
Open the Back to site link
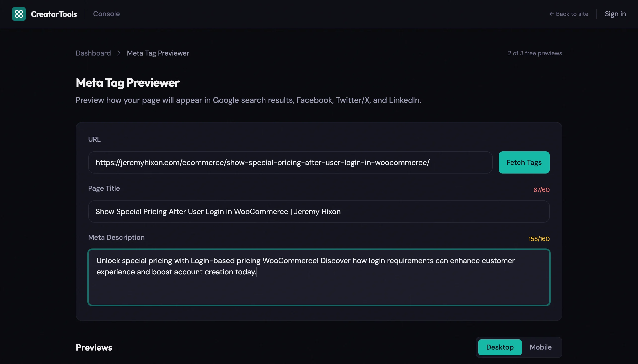[x=572, y=14]
